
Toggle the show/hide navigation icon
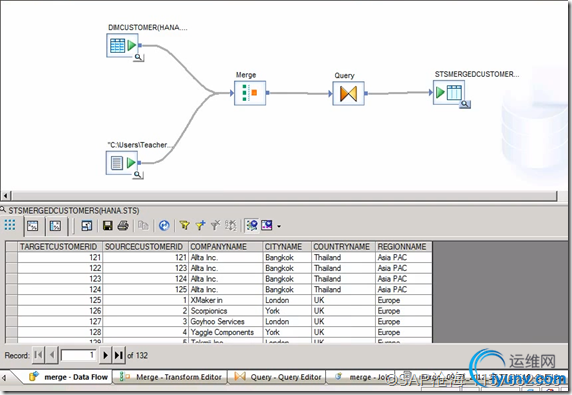(x=252, y=226)
